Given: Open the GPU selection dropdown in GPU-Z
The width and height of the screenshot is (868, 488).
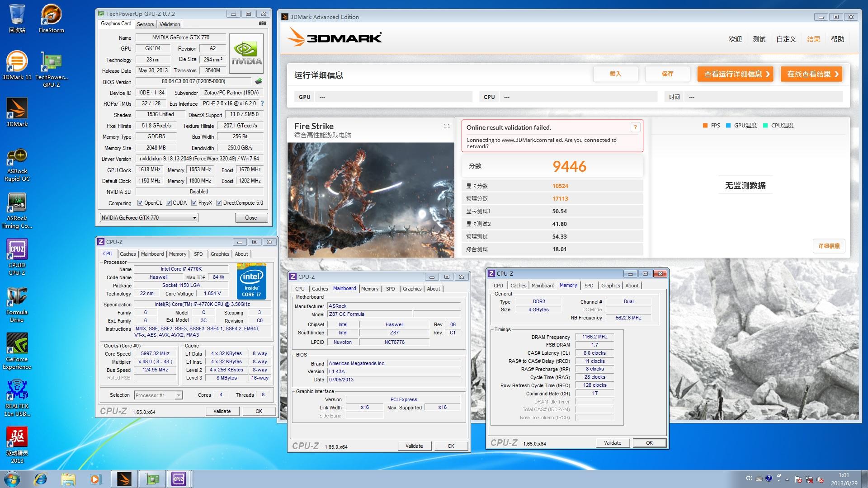Looking at the screenshot, I should (x=149, y=218).
